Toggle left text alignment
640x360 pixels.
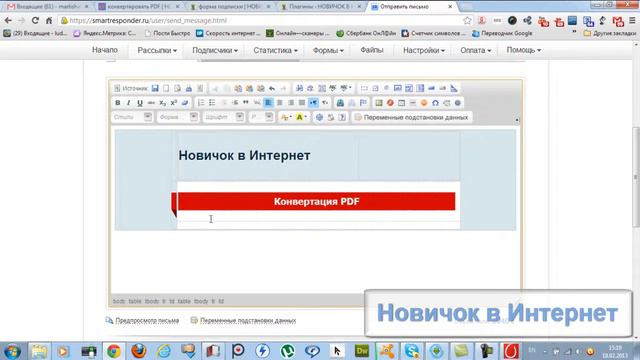268,103
